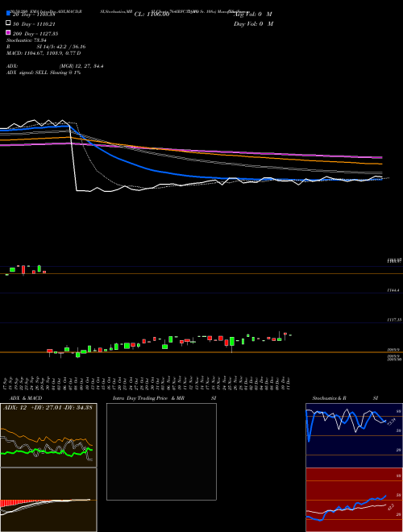
Task: Click the 'MACD: 1104.67, 1103.9, 0.77 D' line
Action: (x=44, y=53)
